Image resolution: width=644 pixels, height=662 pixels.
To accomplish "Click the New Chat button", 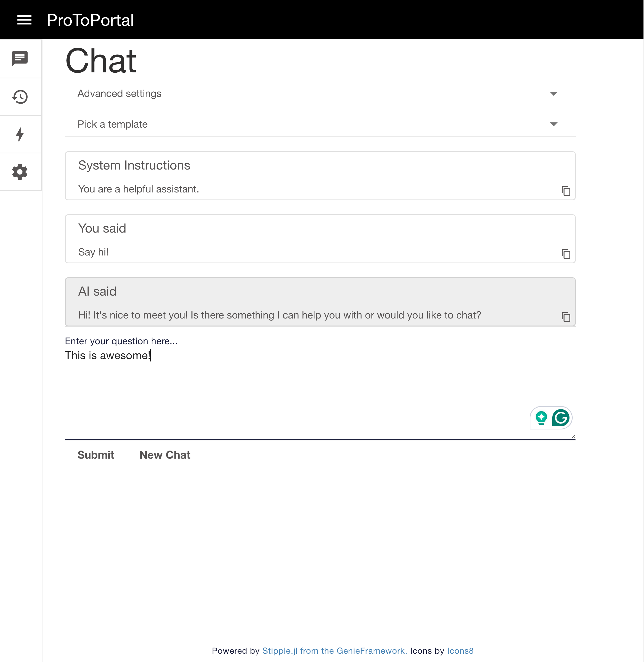I will [x=164, y=454].
